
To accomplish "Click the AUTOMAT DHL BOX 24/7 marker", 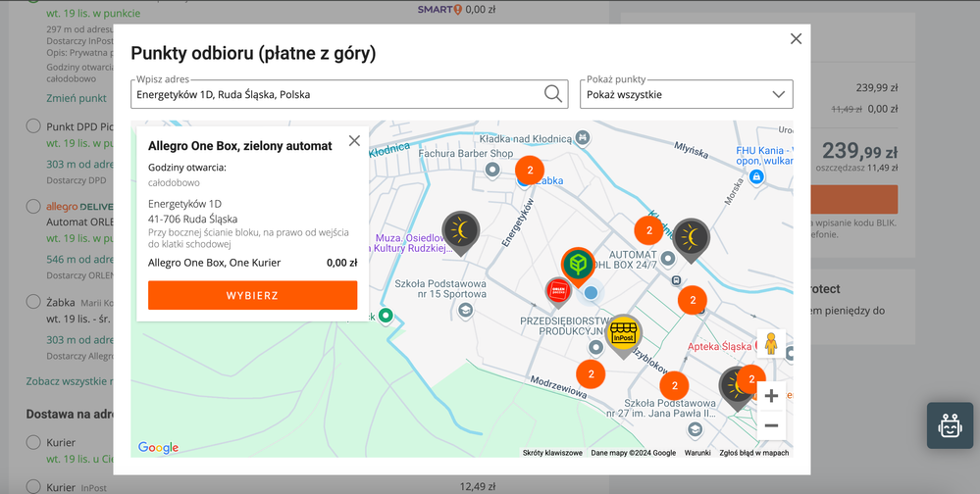I will click(x=668, y=258).
